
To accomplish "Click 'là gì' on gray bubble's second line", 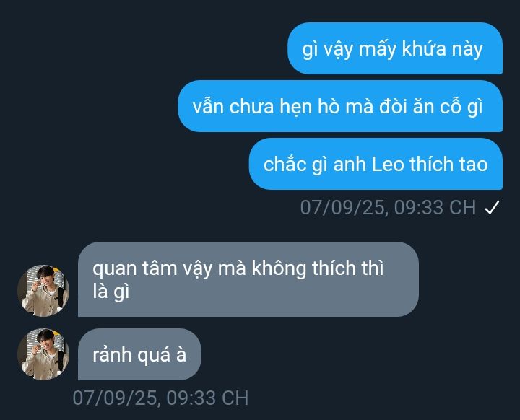I will click(110, 292).
